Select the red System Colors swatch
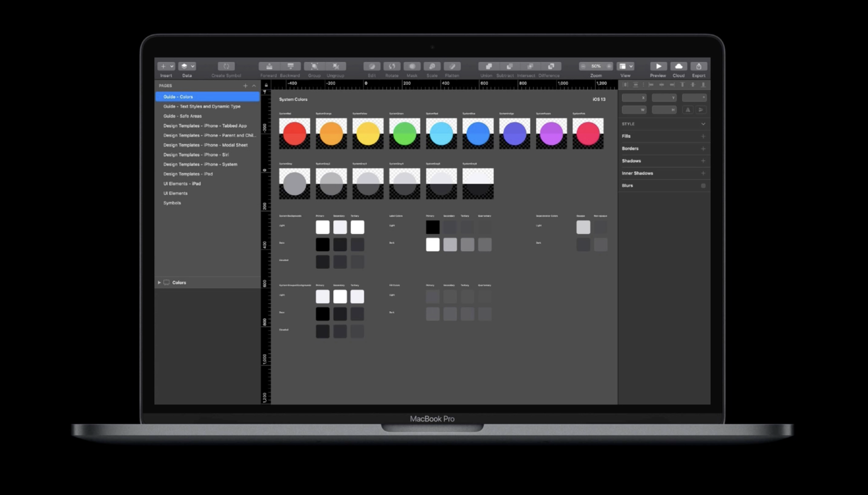 pos(295,133)
